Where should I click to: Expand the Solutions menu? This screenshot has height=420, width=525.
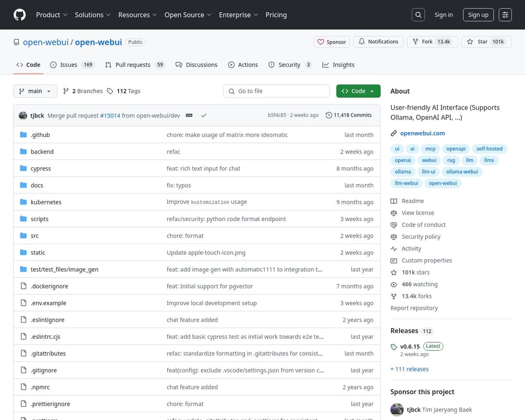click(92, 15)
